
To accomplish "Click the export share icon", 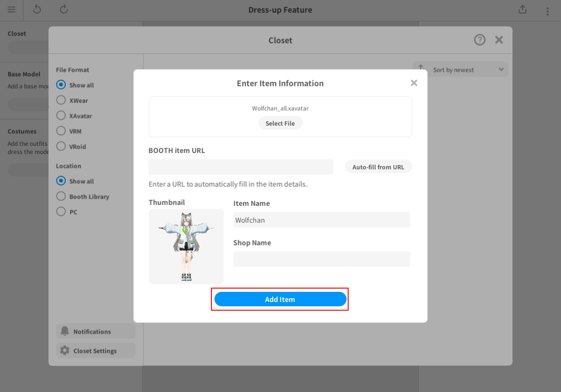I will click(x=522, y=10).
